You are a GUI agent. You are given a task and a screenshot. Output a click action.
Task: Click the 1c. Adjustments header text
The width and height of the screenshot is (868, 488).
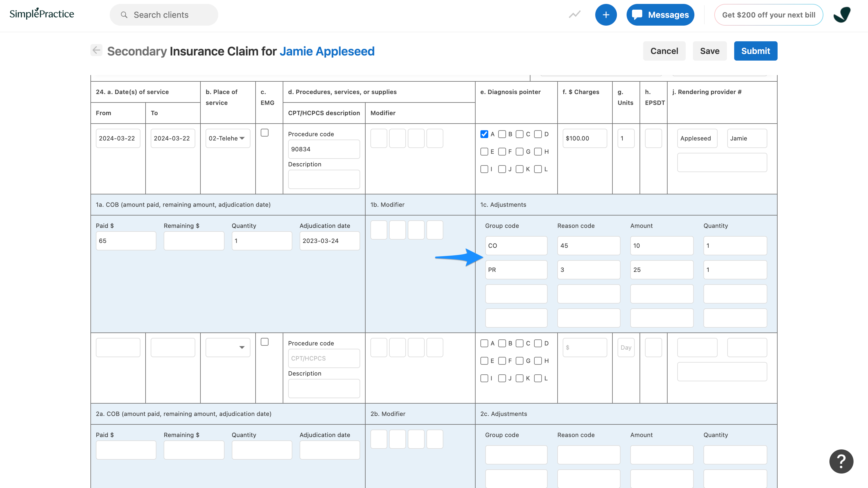503,205
